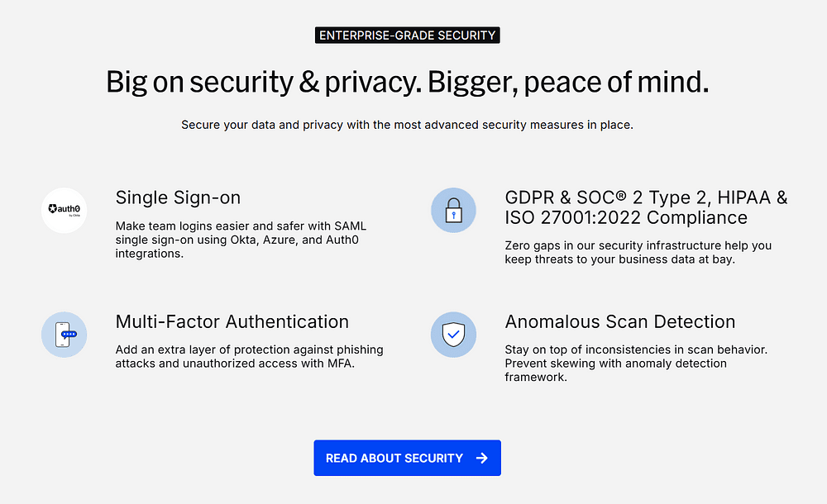Click the ENTERPRISE-GRADE SECURITY badge
This screenshot has height=504, width=827.
tap(407, 36)
